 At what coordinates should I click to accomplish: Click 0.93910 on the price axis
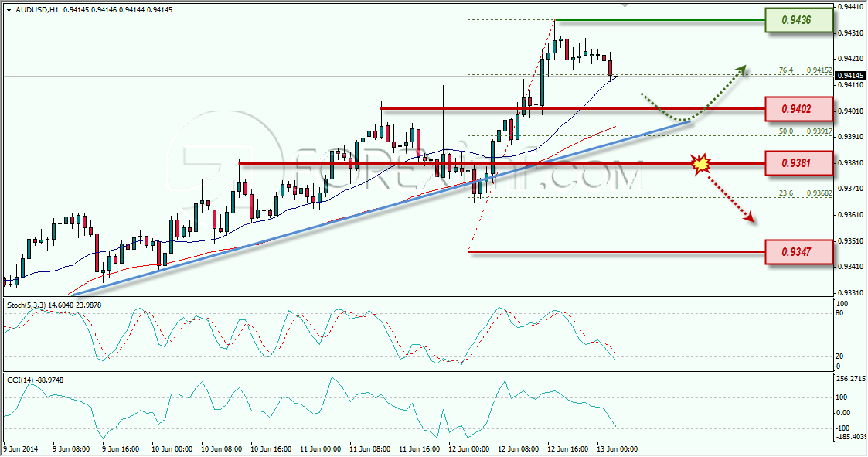pos(851,136)
